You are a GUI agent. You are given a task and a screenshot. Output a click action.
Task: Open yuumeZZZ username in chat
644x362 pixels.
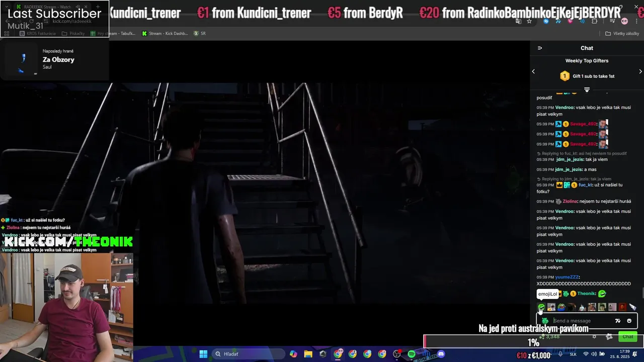pyautogui.click(x=567, y=277)
